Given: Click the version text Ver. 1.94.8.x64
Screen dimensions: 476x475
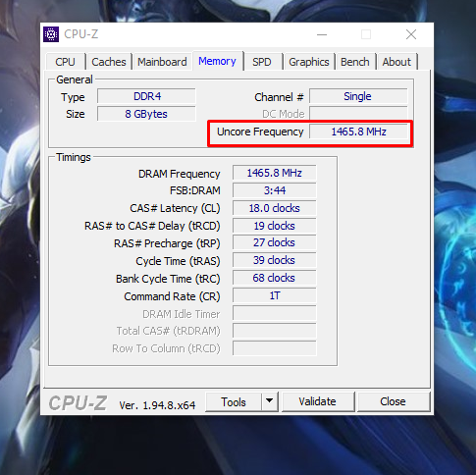Looking at the screenshot, I should tap(157, 405).
